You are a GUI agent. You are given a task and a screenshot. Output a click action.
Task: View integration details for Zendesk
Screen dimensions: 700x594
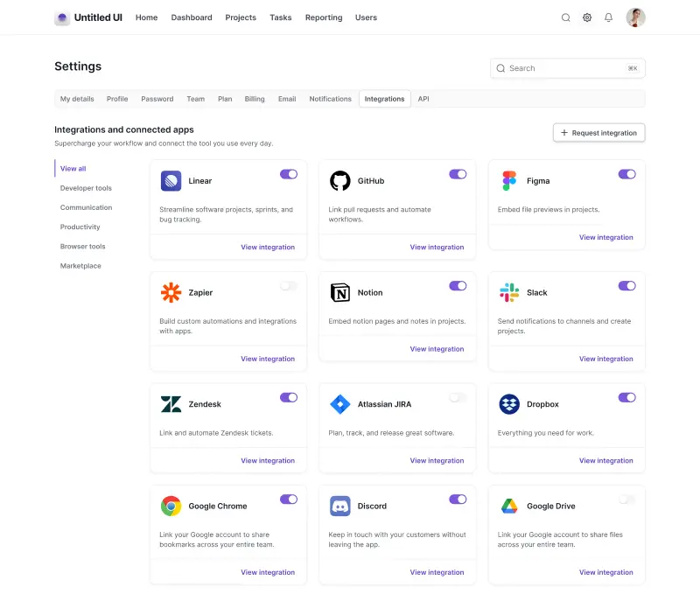[268, 460]
